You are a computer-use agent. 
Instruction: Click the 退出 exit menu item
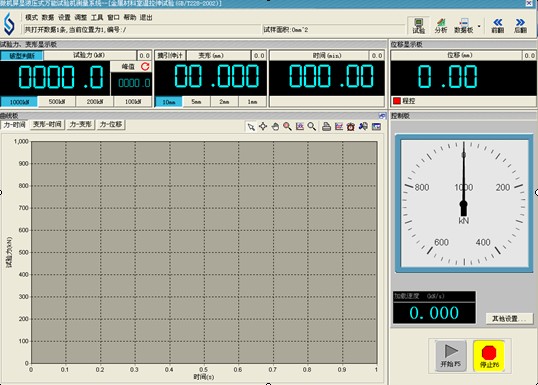tap(146, 18)
